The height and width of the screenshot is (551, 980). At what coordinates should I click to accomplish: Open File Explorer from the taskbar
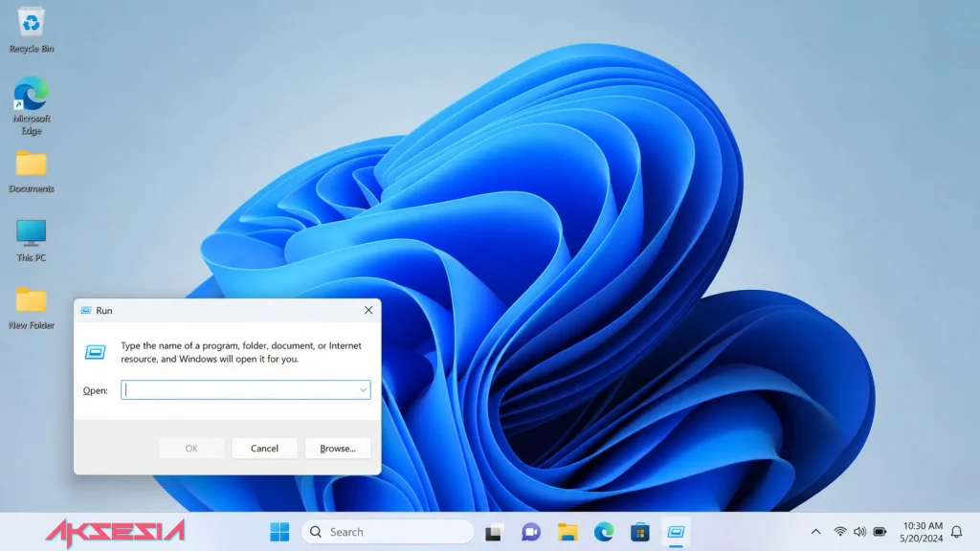[x=568, y=532]
